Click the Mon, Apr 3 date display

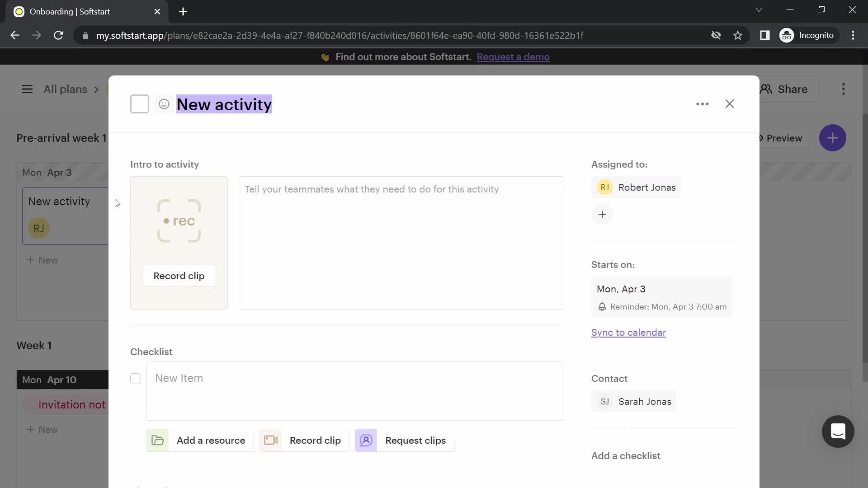click(x=622, y=289)
